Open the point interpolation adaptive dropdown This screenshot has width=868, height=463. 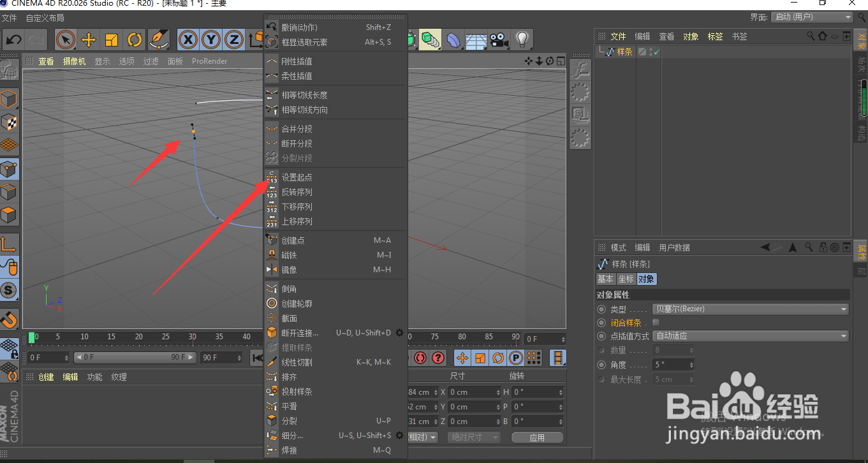pyautogui.click(x=751, y=336)
